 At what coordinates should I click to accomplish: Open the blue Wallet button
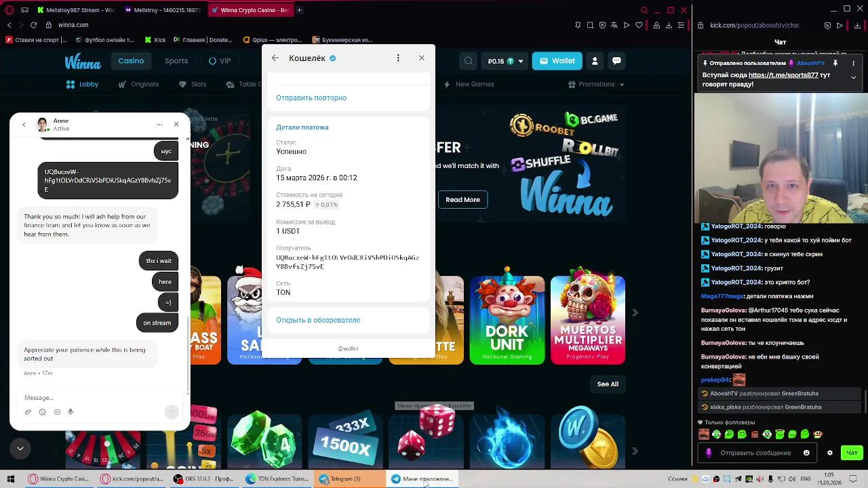[x=557, y=61]
